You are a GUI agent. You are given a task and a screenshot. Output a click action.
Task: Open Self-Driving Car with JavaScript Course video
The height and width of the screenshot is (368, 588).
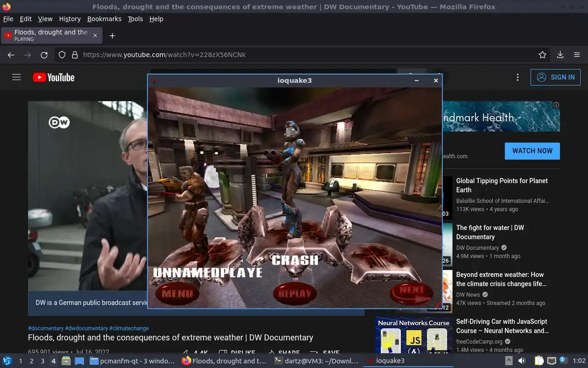[502, 326]
